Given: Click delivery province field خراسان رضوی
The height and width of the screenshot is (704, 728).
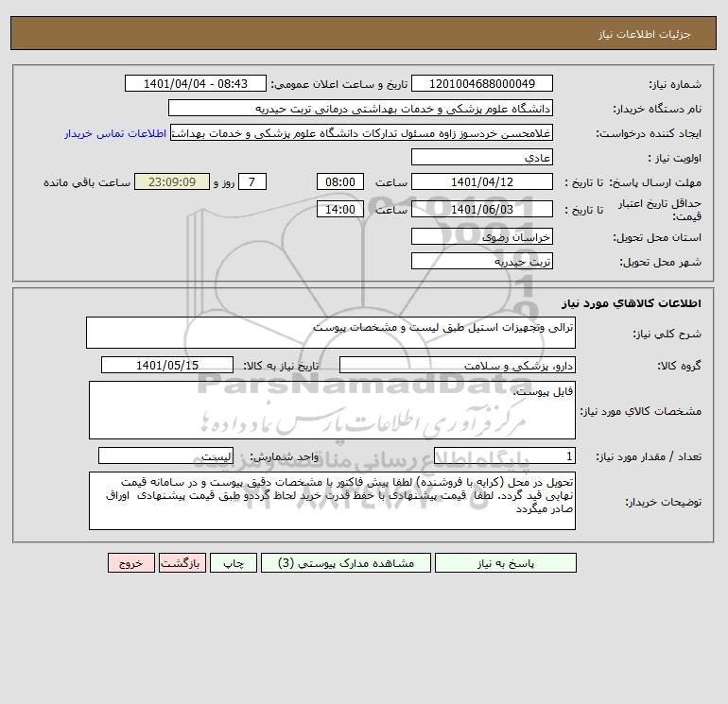Looking at the screenshot, I should pyautogui.click(x=482, y=236).
